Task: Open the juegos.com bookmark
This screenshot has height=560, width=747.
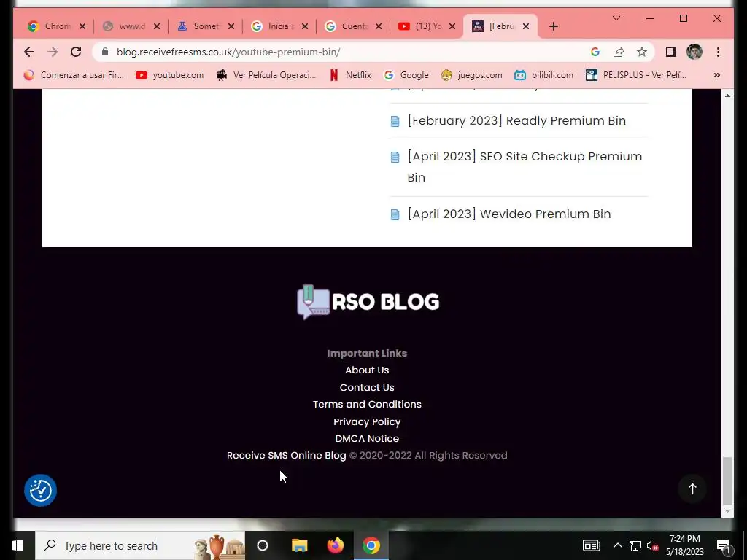Action: point(471,75)
